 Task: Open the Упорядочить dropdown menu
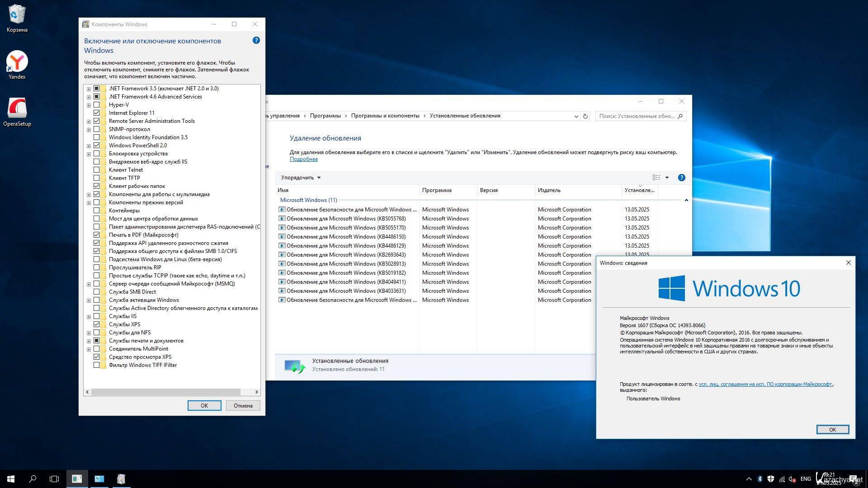click(301, 178)
